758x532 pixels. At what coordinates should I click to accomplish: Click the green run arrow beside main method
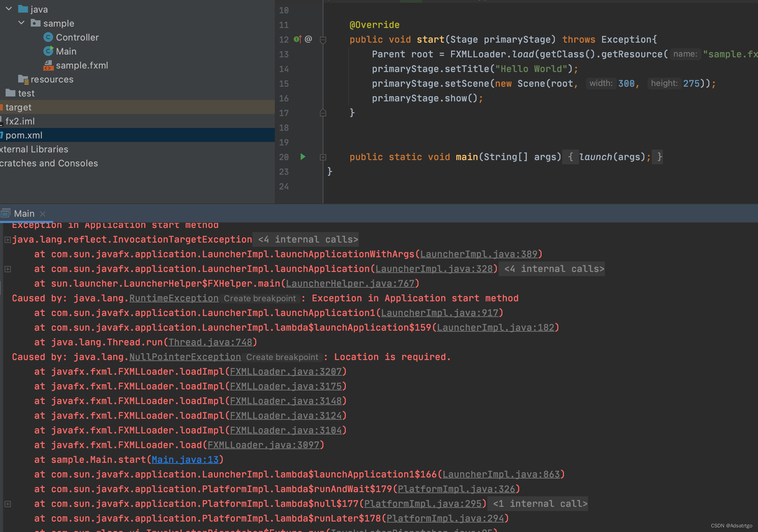point(303,157)
